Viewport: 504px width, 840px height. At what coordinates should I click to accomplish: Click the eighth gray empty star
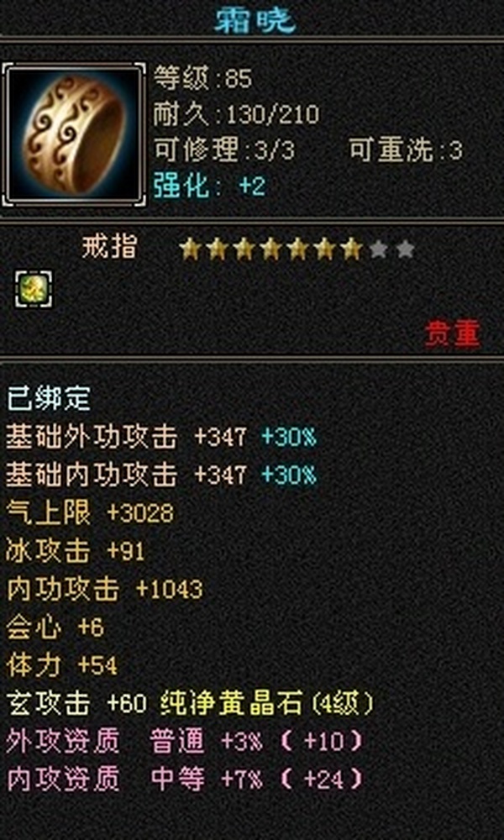coord(379,249)
